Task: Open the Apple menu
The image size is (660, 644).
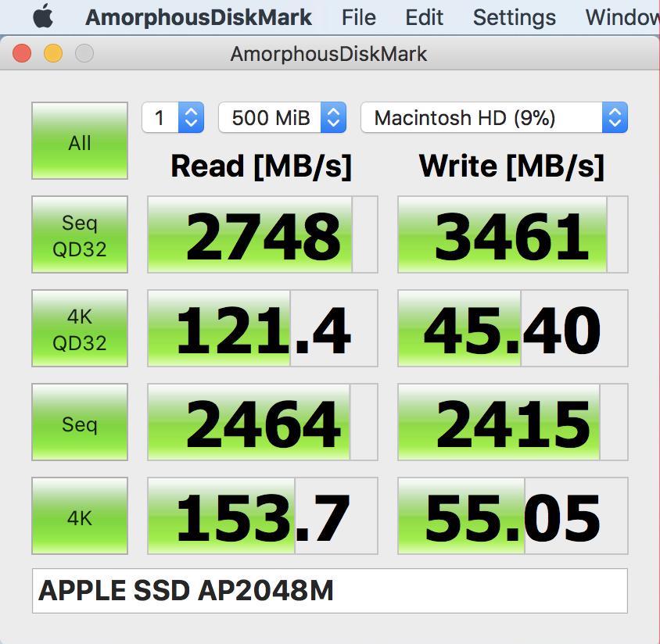Action: point(43,17)
